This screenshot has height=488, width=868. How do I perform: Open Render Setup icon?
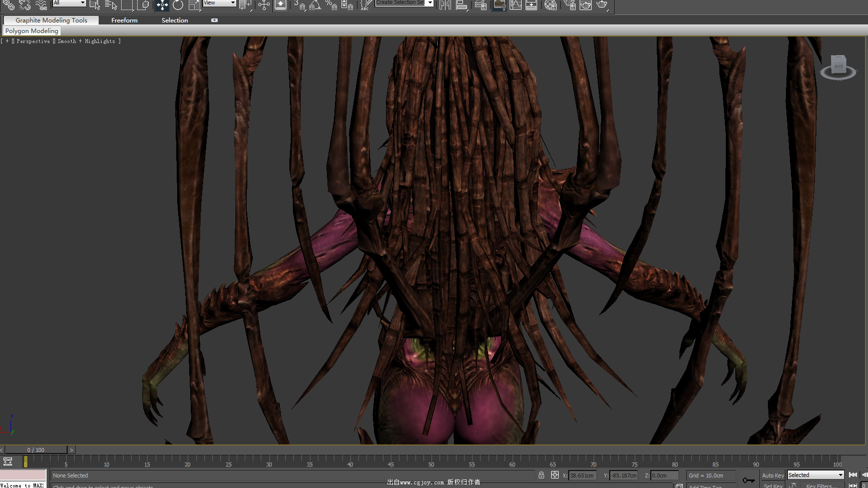click(570, 5)
